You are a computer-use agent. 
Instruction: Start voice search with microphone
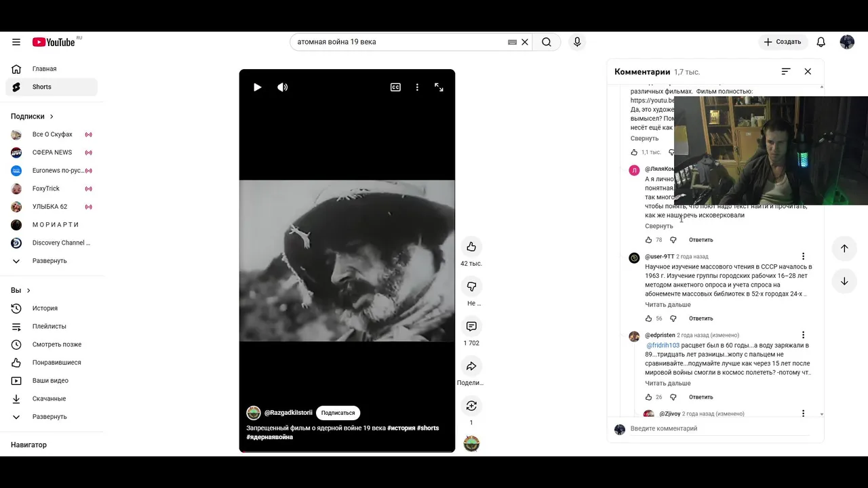click(x=577, y=42)
